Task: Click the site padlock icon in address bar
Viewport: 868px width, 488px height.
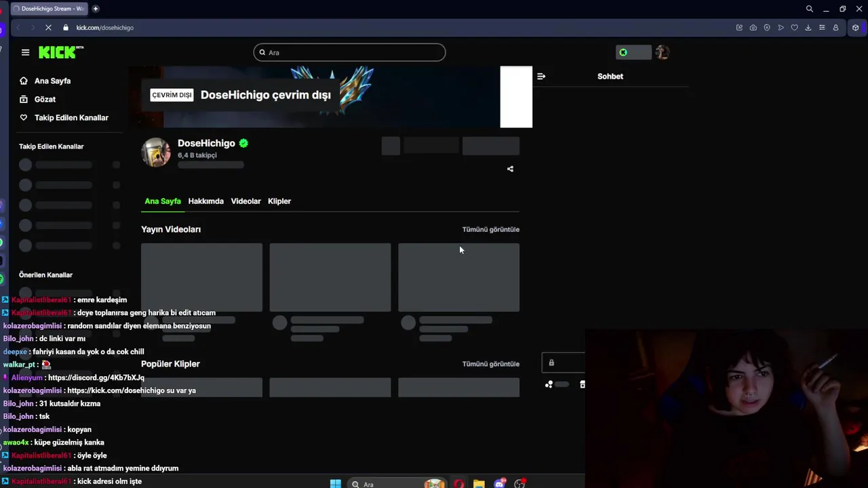Action: [x=66, y=28]
